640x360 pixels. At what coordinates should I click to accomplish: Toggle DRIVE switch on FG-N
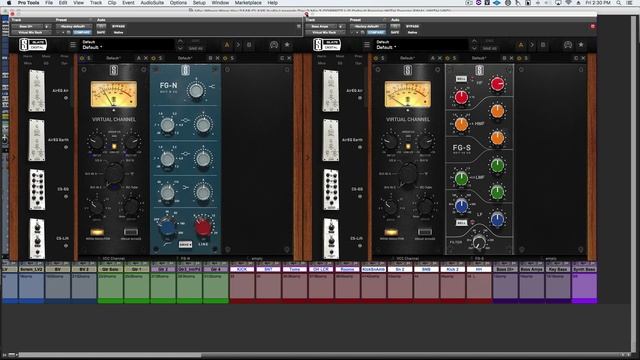[x=185, y=244]
